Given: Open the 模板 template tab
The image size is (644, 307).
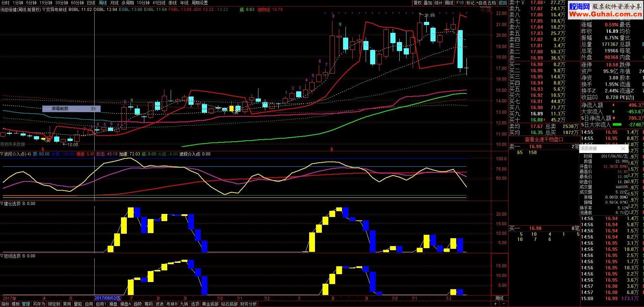Looking at the screenshot, I should pyautogui.click(x=16, y=304).
